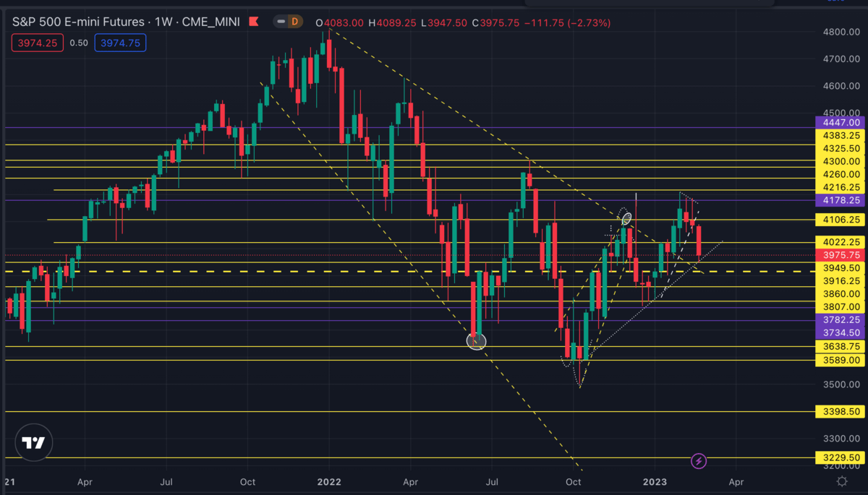Open chart settings with the gear icon
Image resolution: width=868 pixels, height=495 pixels.
coord(842,481)
